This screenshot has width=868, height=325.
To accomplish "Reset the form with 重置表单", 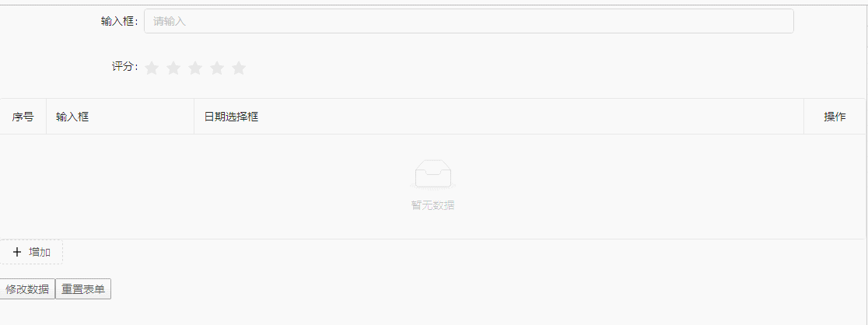I will tap(83, 289).
